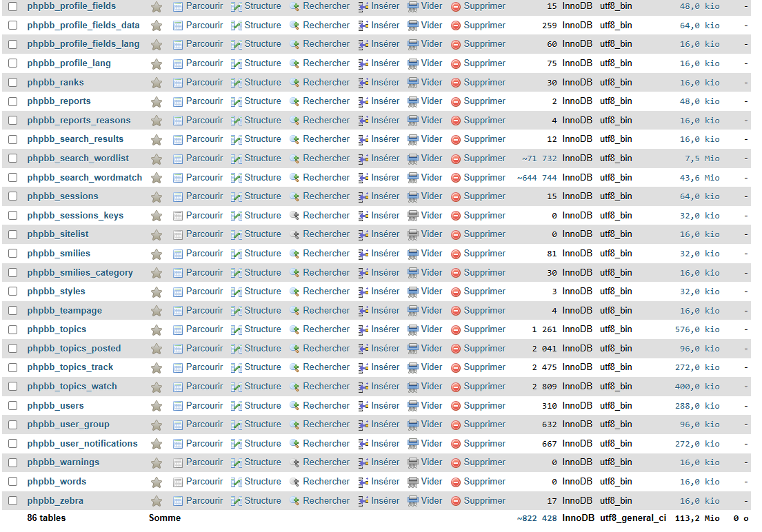Click Structure icon for phpbb_sessions
Image resolution: width=762 pixels, height=532 pixels.
coord(236,197)
